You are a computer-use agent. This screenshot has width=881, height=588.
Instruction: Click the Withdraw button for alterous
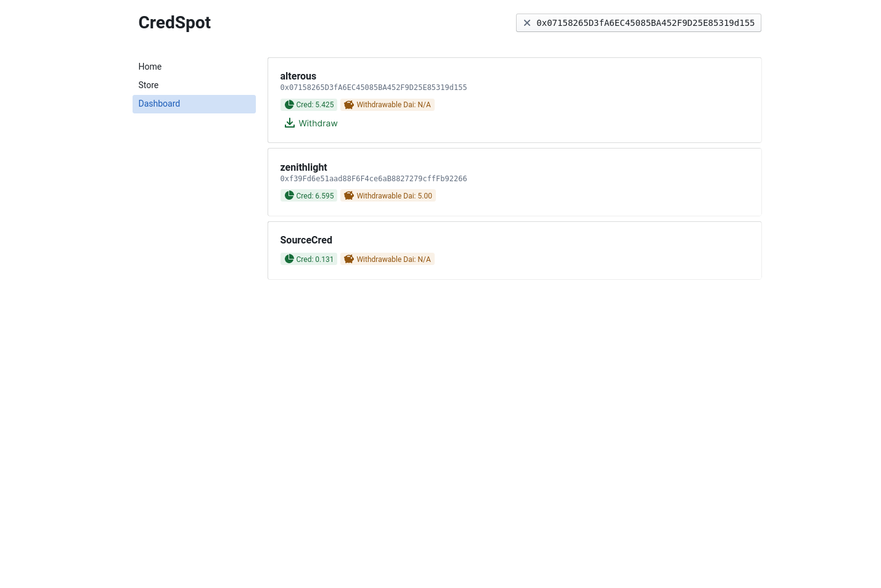point(311,123)
